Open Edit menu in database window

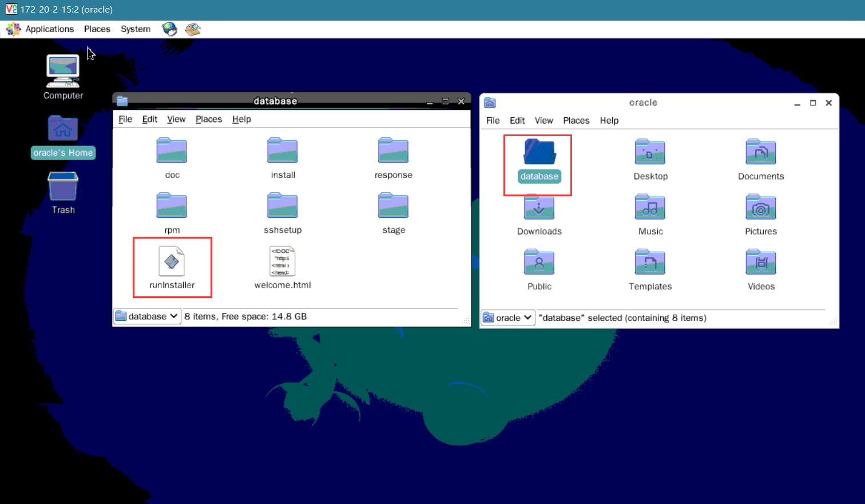(x=150, y=119)
